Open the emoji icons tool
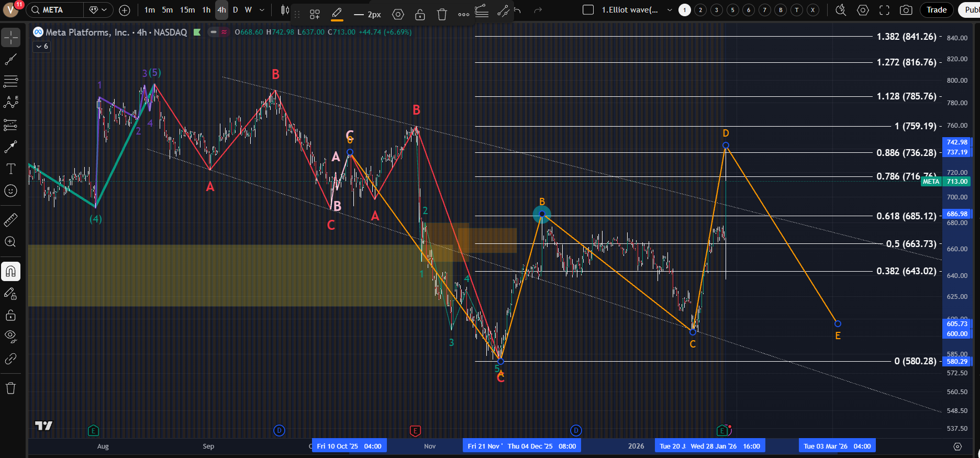 tap(10, 191)
